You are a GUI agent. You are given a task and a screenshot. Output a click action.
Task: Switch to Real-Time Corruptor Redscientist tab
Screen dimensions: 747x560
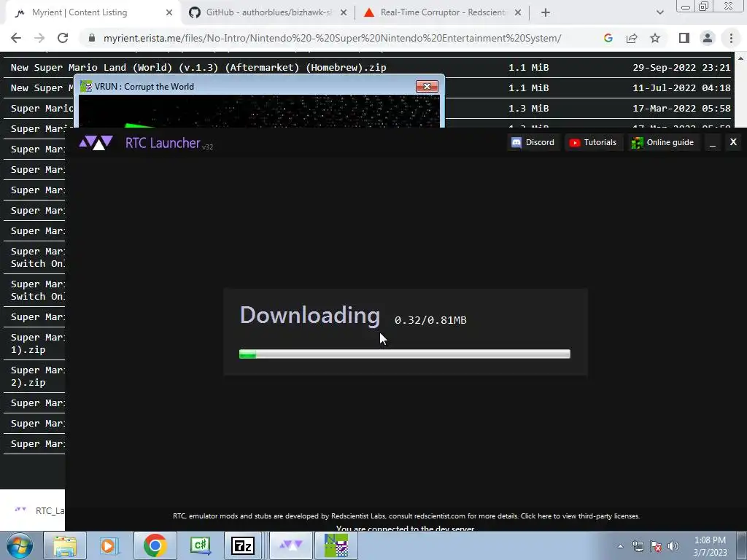point(443,12)
